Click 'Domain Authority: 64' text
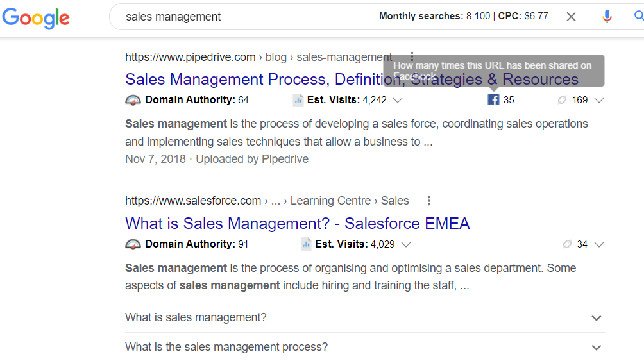Image resolution: width=644 pixels, height=361 pixels. pyautogui.click(x=197, y=100)
